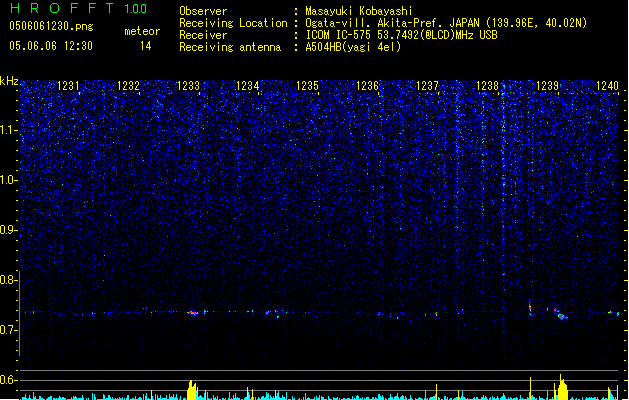629x400 pixels.
Task: Click the 1238 time marker
Action: (x=487, y=86)
